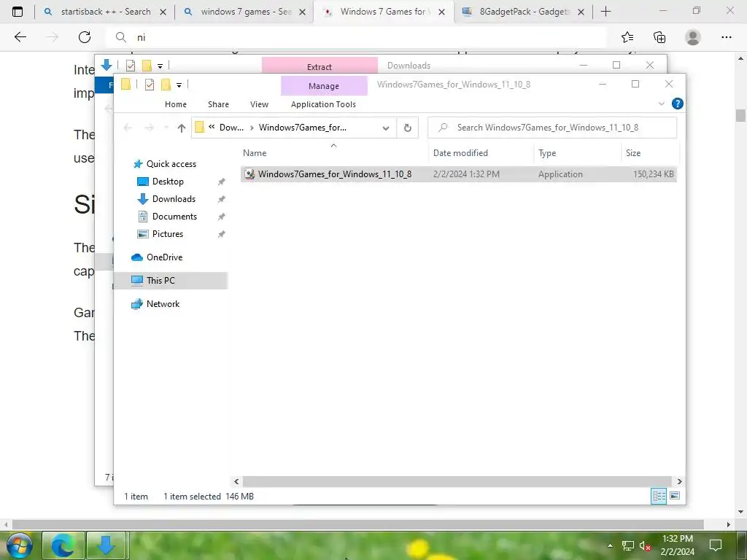Reload the browser page
This screenshot has width=747, height=560.
85,37
